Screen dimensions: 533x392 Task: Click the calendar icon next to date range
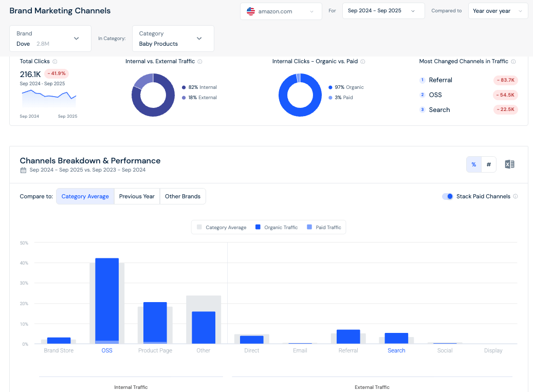[x=23, y=170]
